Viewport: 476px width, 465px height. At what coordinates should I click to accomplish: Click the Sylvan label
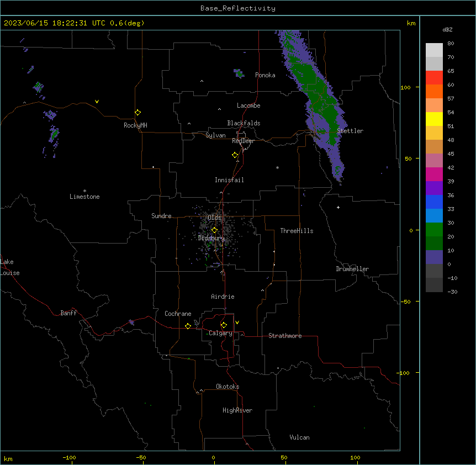coord(215,135)
